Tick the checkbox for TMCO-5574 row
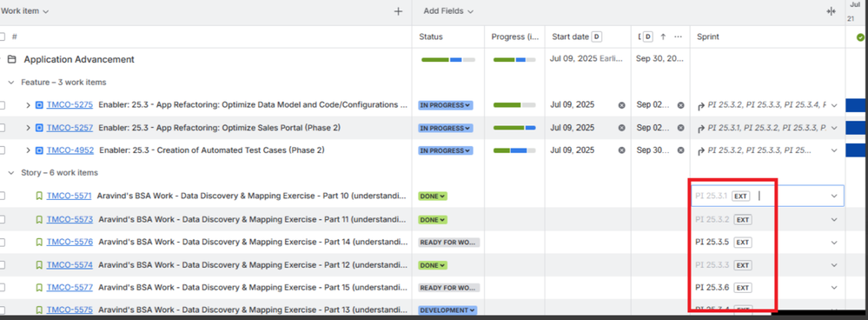 tap(3, 265)
